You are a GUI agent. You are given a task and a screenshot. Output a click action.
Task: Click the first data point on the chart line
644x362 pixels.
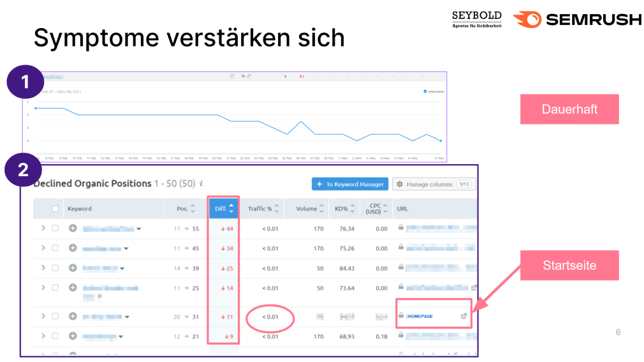coord(36,108)
